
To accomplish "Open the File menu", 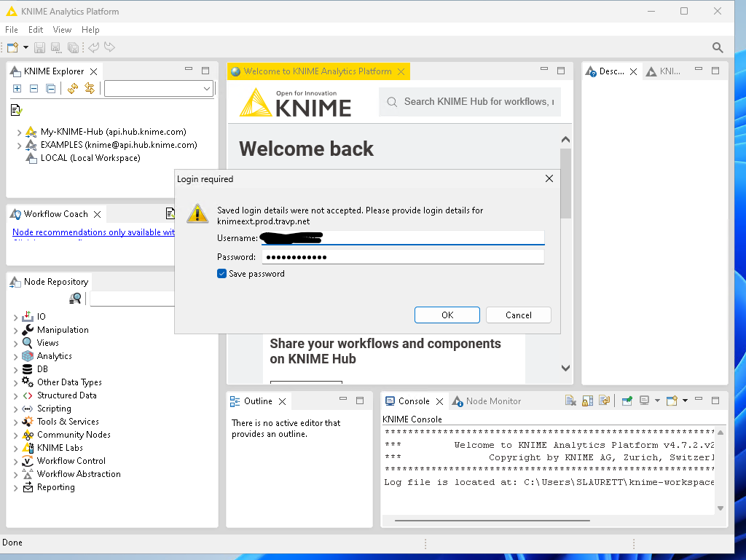I will click(x=11, y=30).
